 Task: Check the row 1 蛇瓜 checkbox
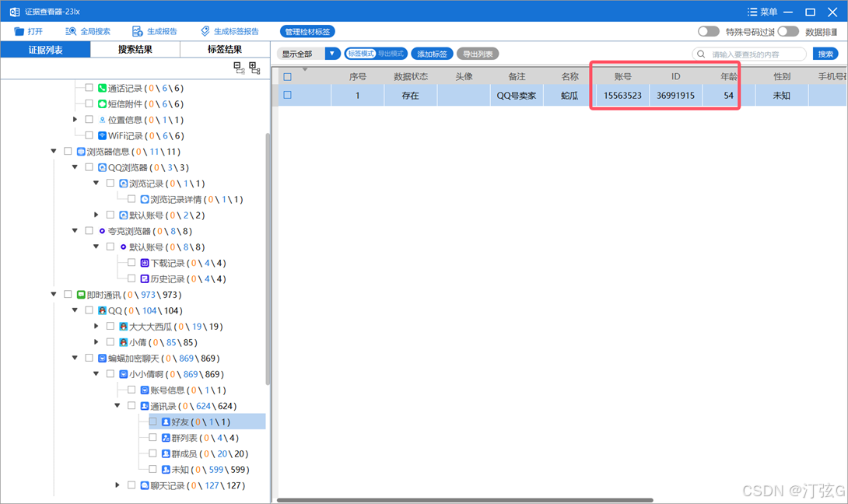click(288, 95)
